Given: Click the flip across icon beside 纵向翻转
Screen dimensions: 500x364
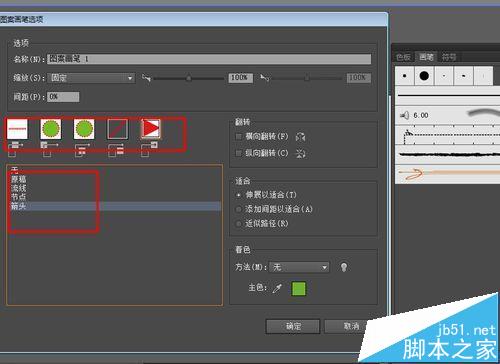Looking at the screenshot, I should click(300, 153).
